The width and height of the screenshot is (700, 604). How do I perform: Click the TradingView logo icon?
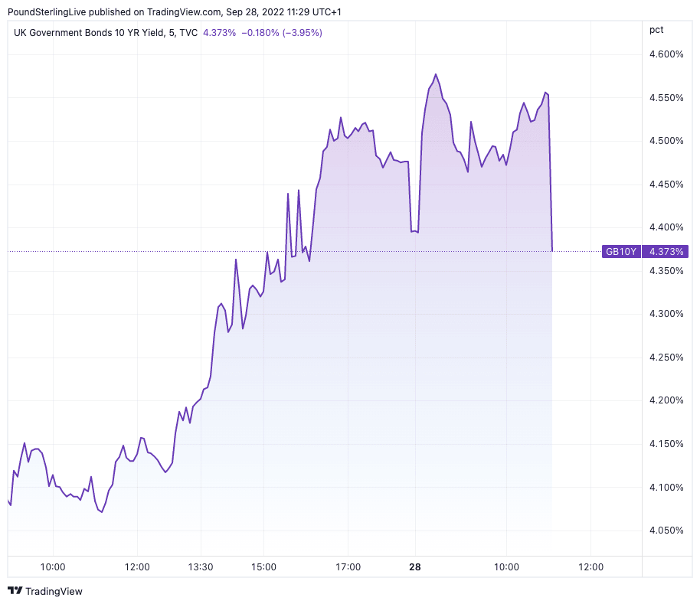pyautogui.click(x=15, y=591)
